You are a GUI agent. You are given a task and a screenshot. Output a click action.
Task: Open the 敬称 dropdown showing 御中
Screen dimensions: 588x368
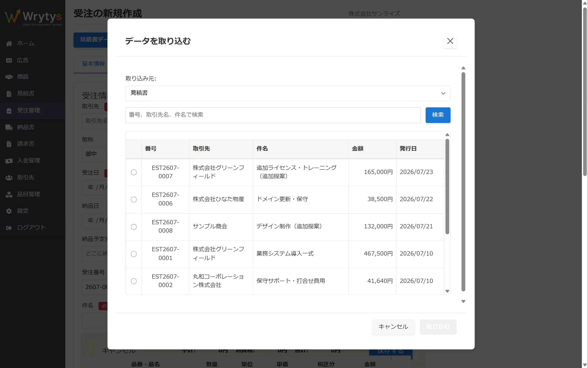coord(95,154)
